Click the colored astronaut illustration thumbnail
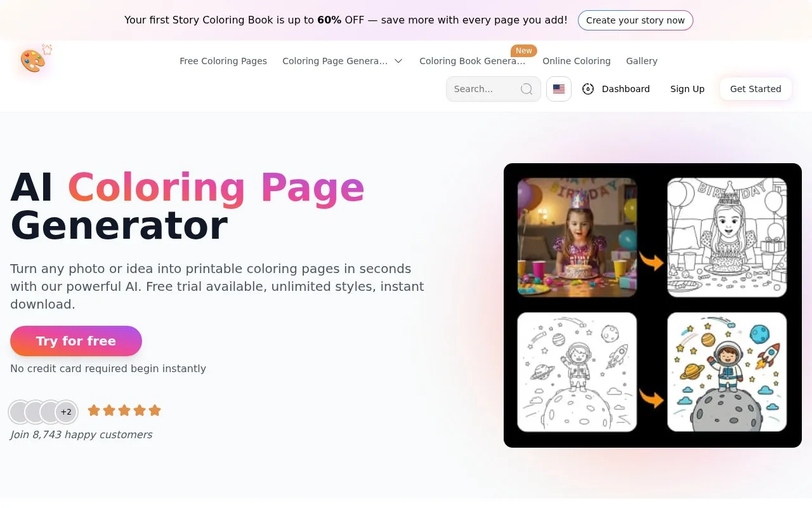The height and width of the screenshot is (508, 812). click(727, 372)
